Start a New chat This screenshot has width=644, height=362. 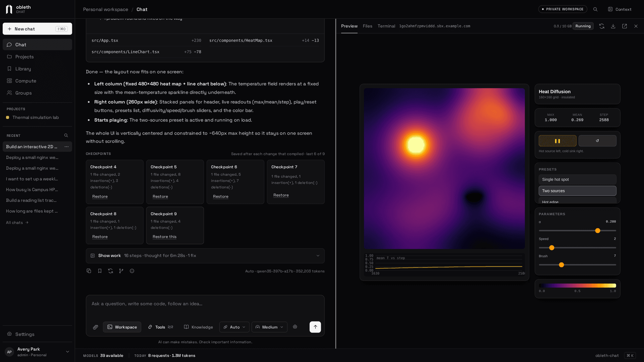click(37, 29)
